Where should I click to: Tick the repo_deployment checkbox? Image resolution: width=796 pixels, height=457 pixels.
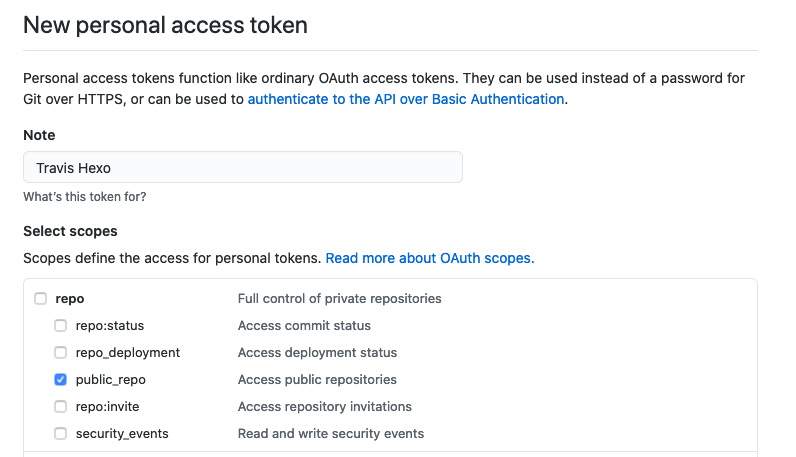click(x=60, y=352)
